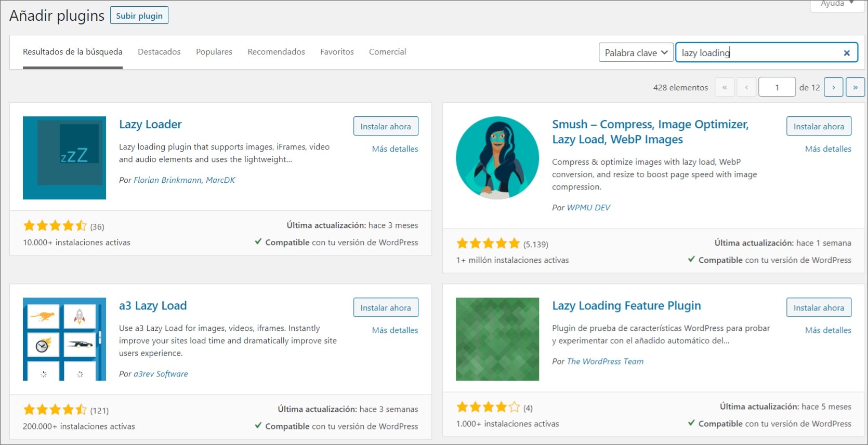Screen dimensions: 868x445
Task: Expand the Palabra clave search type dropdown
Action: (636, 52)
